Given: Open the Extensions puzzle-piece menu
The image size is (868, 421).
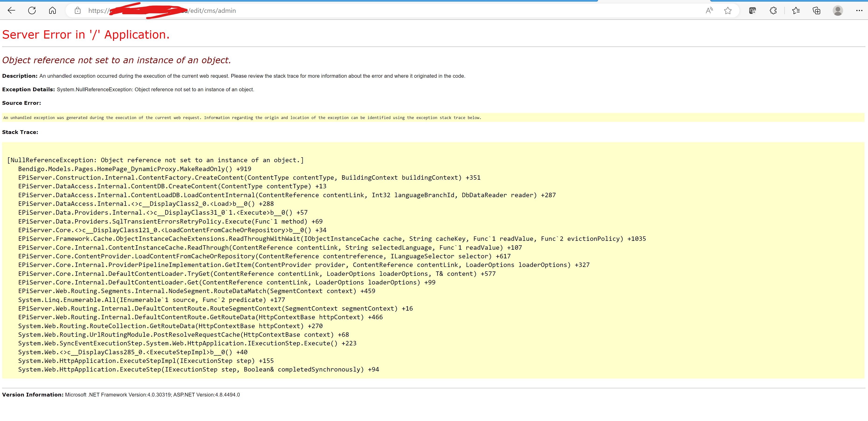Looking at the screenshot, I should (x=773, y=11).
